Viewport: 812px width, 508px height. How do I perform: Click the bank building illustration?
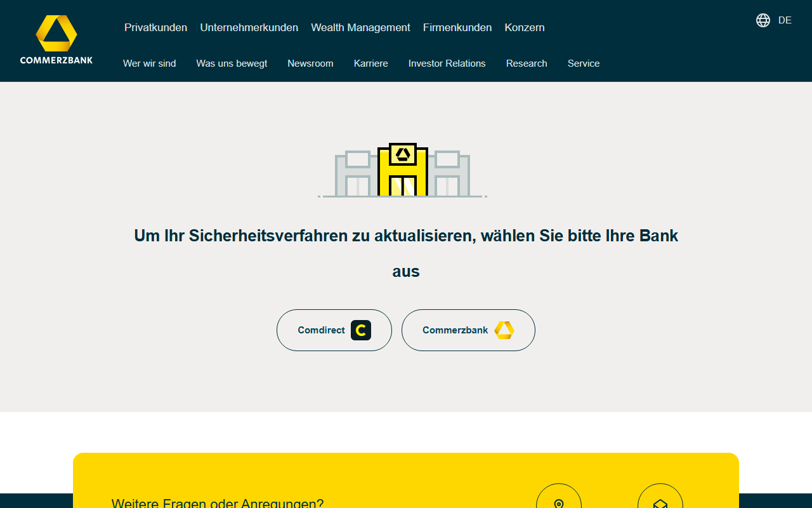(x=402, y=170)
